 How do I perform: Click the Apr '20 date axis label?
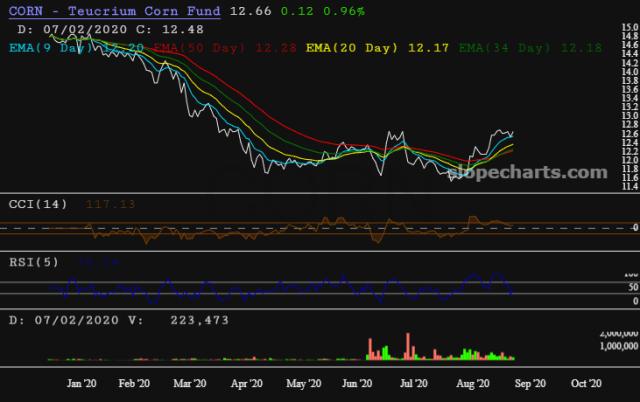click(246, 383)
